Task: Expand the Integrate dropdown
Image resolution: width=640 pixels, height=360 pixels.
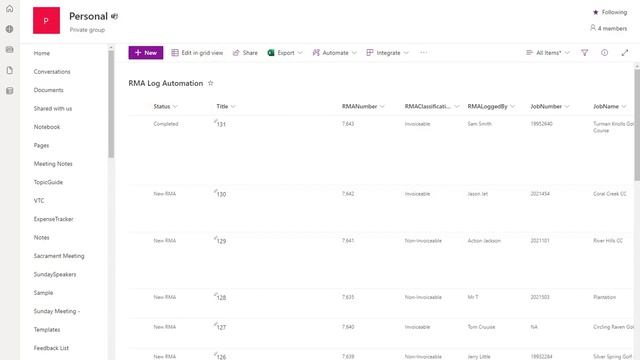Action: [x=387, y=53]
